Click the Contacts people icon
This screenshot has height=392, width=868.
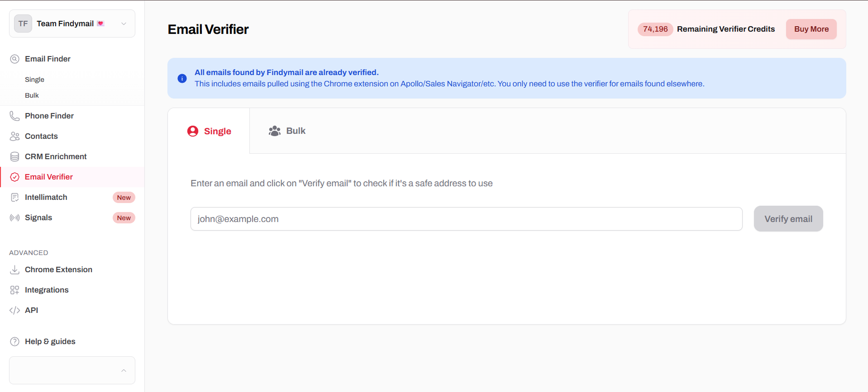pos(15,136)
